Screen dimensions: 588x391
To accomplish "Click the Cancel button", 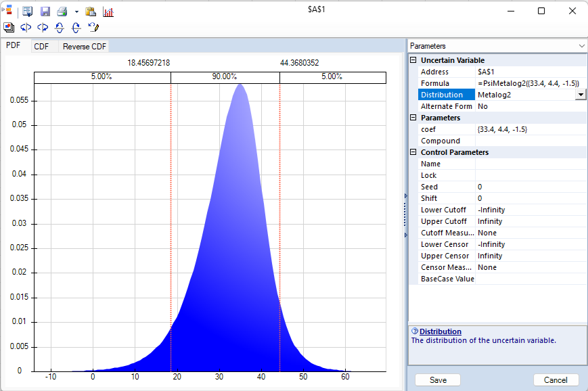I will (x=556, y=380).
